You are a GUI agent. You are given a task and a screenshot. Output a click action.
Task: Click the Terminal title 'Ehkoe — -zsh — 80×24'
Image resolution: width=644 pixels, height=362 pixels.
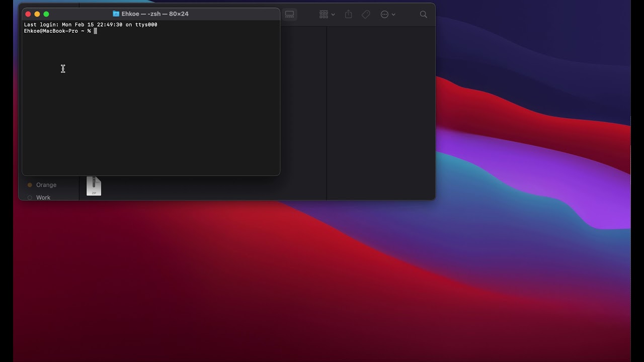(155, 14)
